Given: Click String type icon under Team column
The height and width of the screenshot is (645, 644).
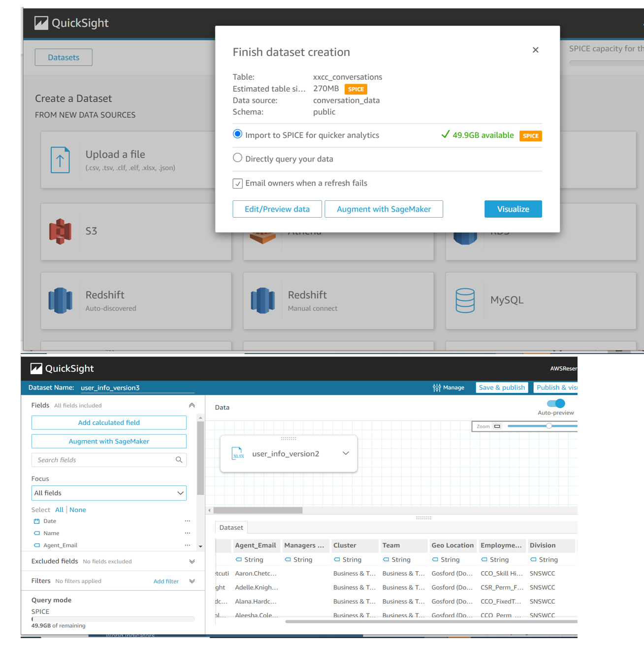Looking at the screenshot, I should coord(386,560).
